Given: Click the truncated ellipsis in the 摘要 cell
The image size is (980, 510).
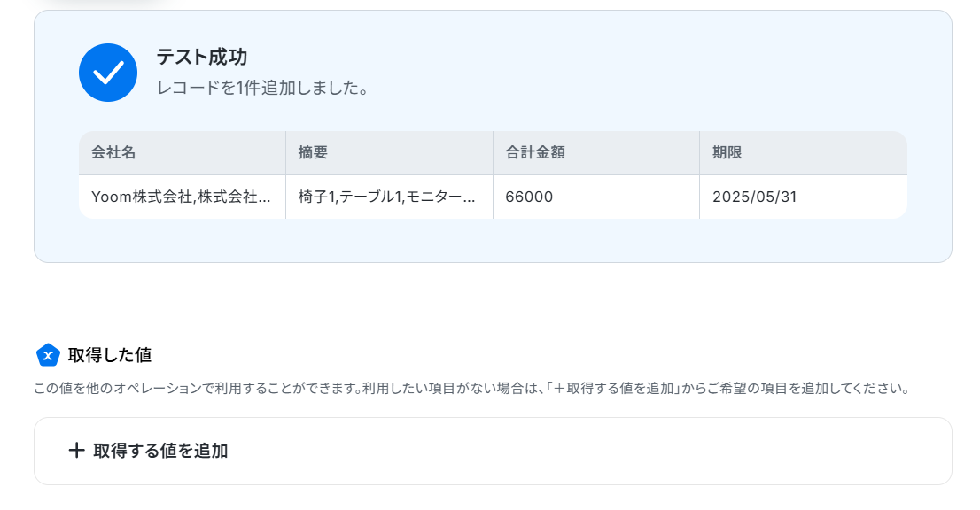Looking at the screenshot, I should click(x=470, y=198).
